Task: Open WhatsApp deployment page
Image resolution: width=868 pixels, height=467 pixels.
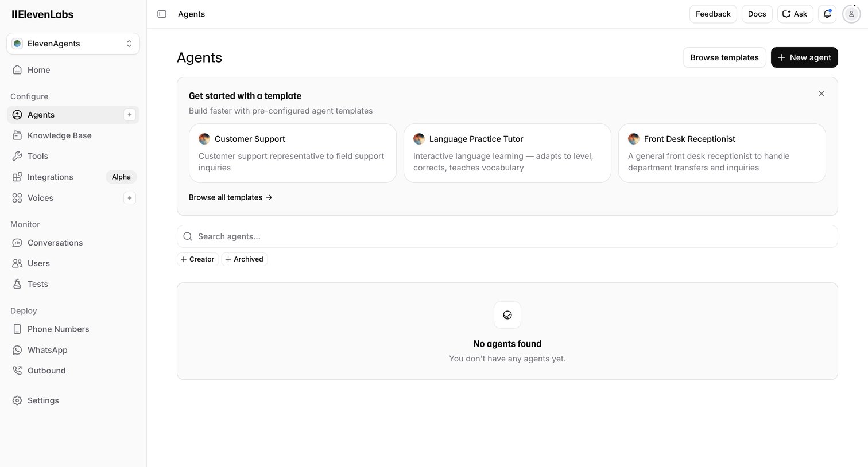Action: tap(73, 350)
